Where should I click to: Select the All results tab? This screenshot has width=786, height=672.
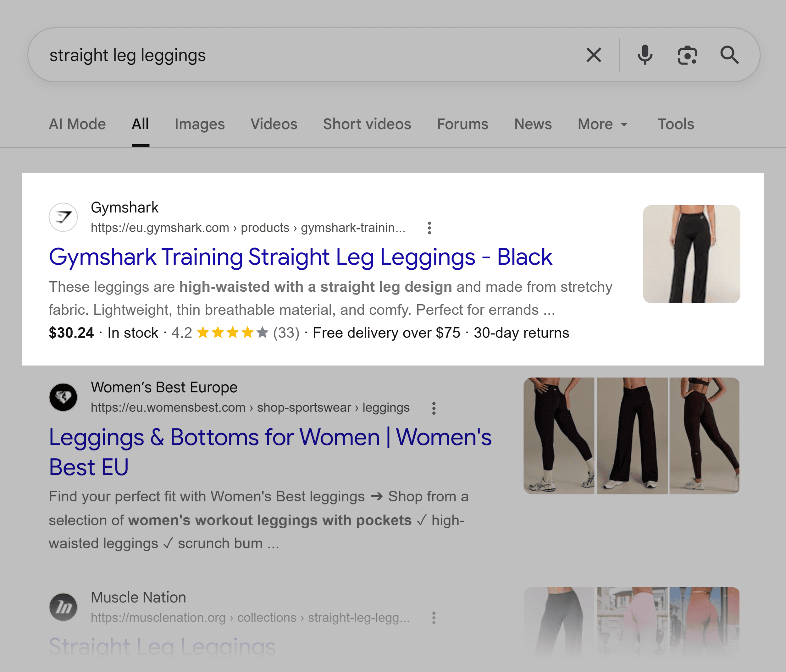[x=140, y=124]
